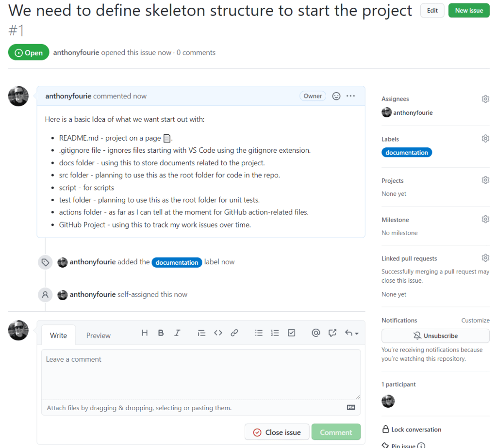This screenshot has height=448, width=497.
Task: Click into the Leave a comment box
Action: point(201,374)
